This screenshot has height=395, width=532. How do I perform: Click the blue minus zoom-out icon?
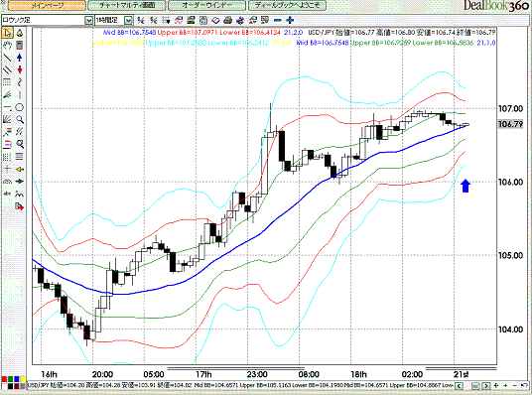point(278,21)
